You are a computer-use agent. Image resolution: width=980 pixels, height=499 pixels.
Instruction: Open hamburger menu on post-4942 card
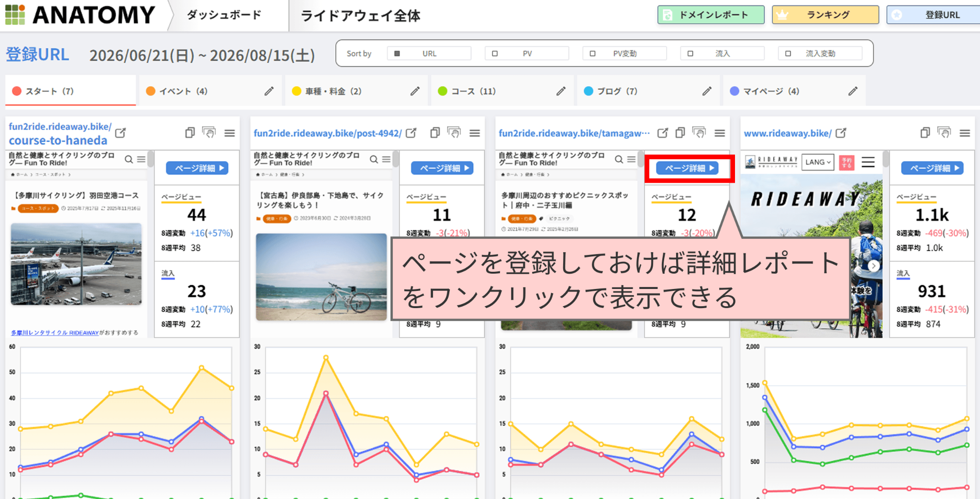pos(475,133)
